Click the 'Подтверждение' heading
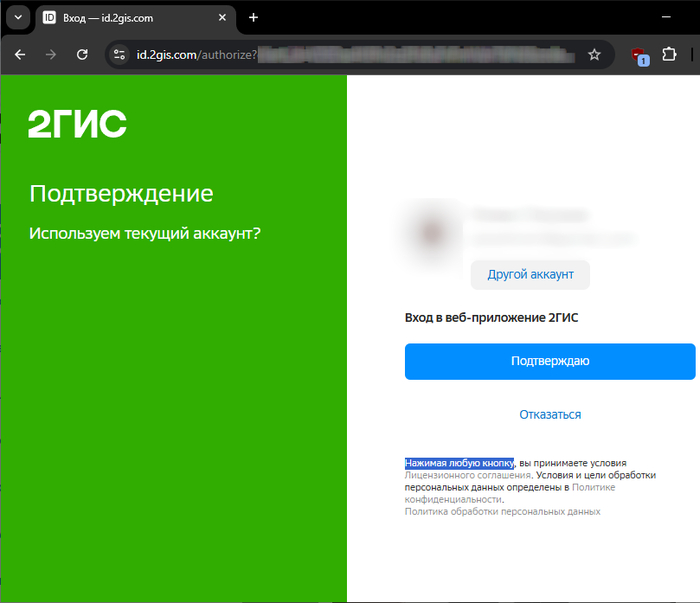This screenshot has width=700, height=603. point(121,194)
